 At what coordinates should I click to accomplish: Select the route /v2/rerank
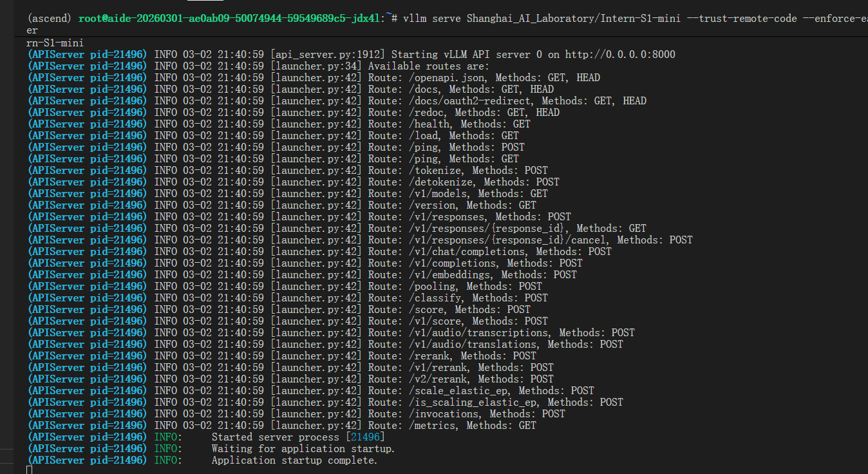438,379
